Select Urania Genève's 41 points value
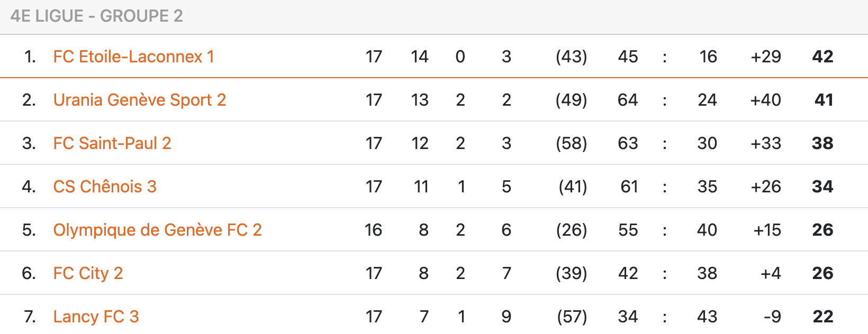Screen dimensions: 868x334 [824, 100]
